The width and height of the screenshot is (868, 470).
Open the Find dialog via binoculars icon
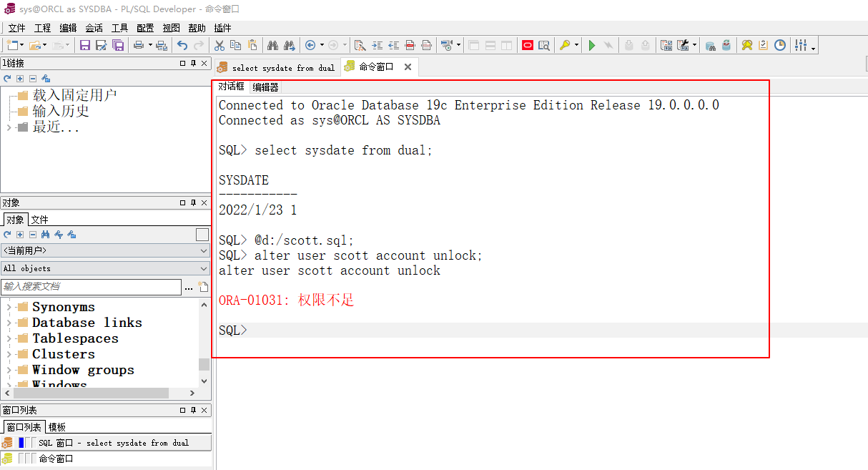tap(272, 45)
